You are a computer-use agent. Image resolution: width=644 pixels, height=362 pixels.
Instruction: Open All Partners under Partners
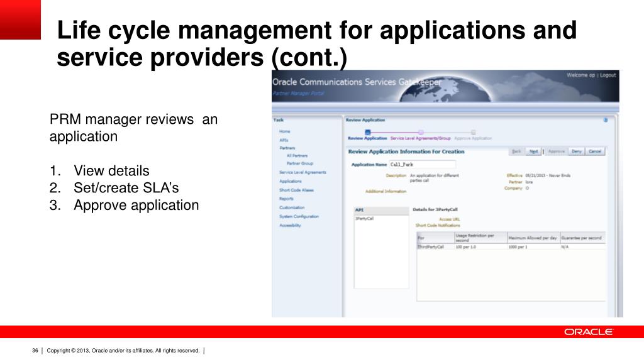coord(297,156)
